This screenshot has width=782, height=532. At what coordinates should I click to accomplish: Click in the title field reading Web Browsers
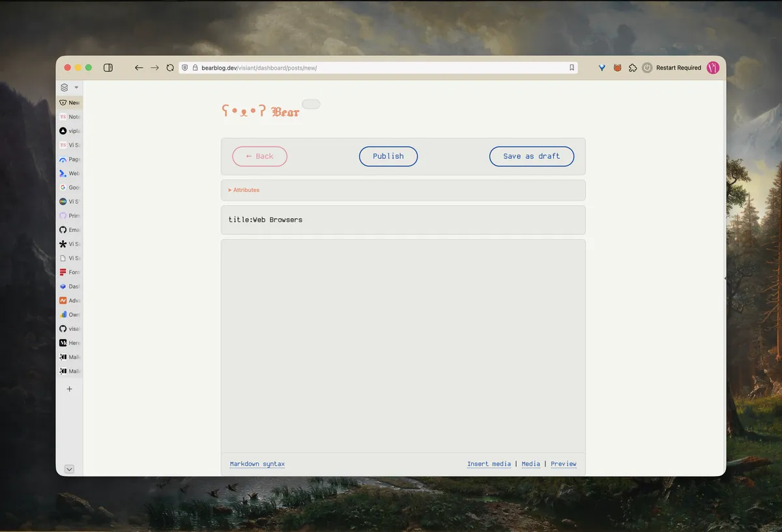[403, 220]
